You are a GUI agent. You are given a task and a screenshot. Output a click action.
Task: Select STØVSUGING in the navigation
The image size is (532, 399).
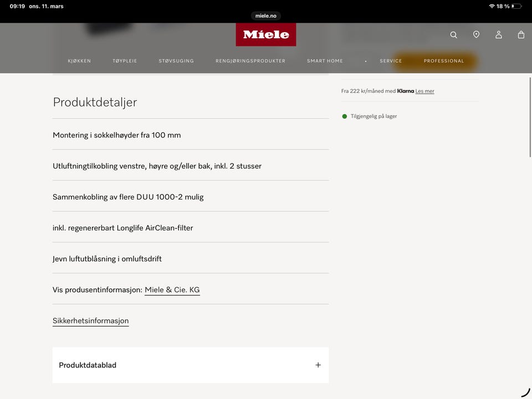click(x=176, y=60)
